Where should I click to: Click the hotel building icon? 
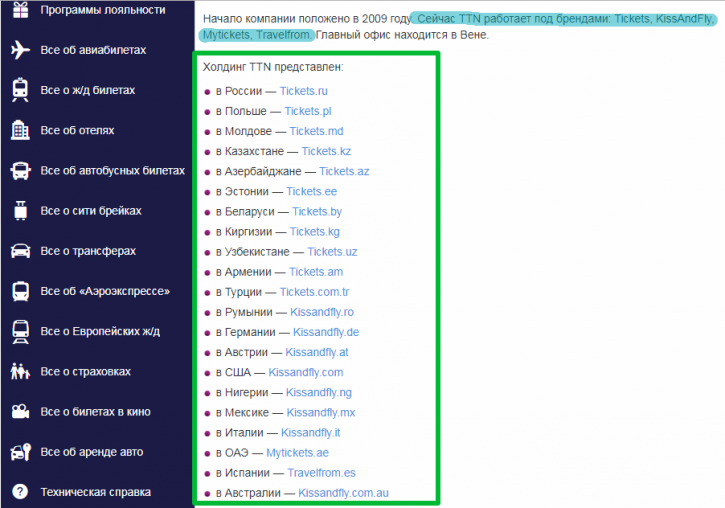20,130
